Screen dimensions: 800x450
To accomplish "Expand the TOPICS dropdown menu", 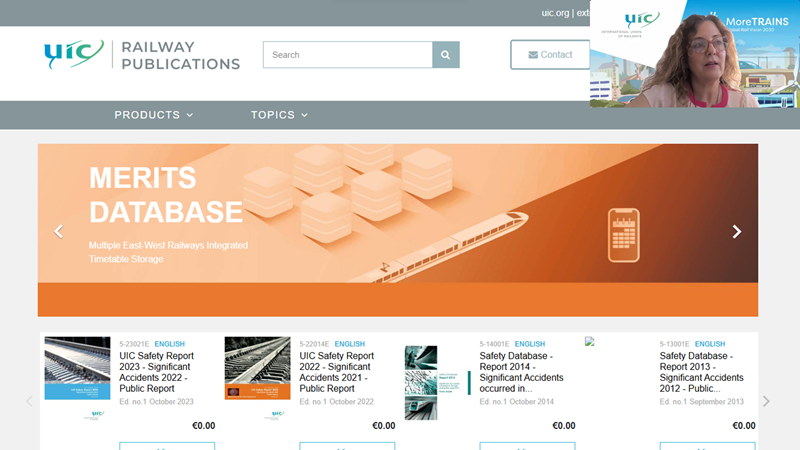I will coord(279,115).
